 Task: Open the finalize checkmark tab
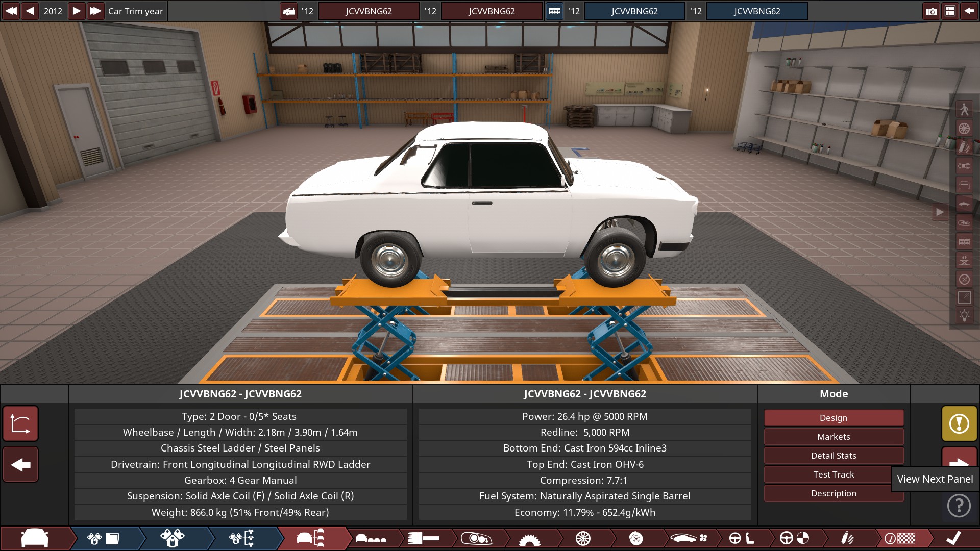click(953, 538)
